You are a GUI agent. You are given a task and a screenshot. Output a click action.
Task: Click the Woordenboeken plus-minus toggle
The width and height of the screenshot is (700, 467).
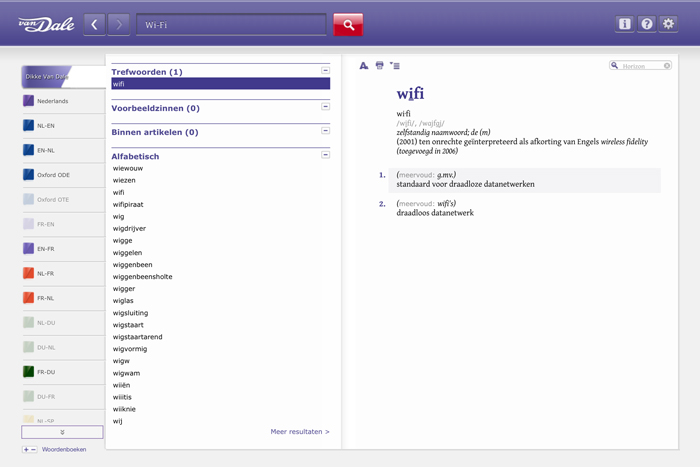coord(30,450)
